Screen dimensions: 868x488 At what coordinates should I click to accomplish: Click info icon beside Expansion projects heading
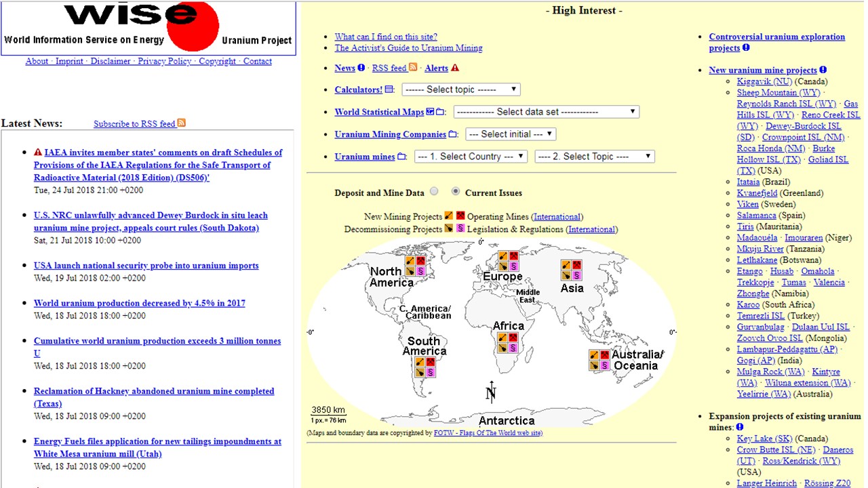point(740,428)
